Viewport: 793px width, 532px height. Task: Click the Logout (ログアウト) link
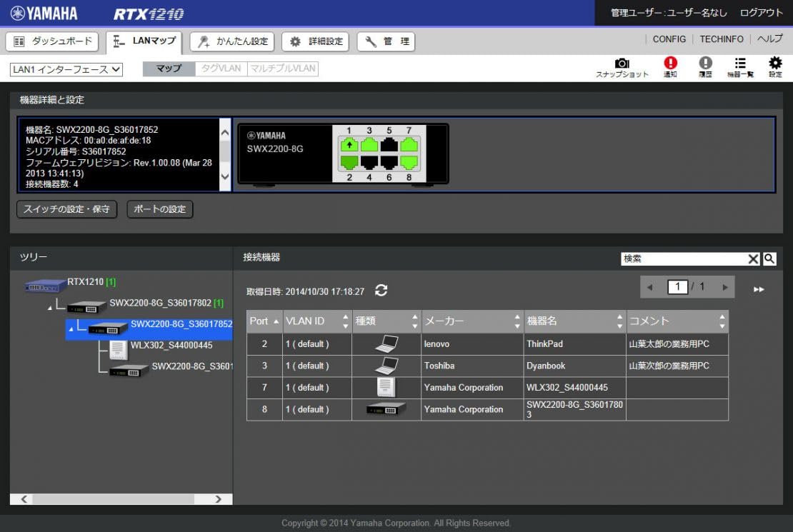click(x=761, y=13)
